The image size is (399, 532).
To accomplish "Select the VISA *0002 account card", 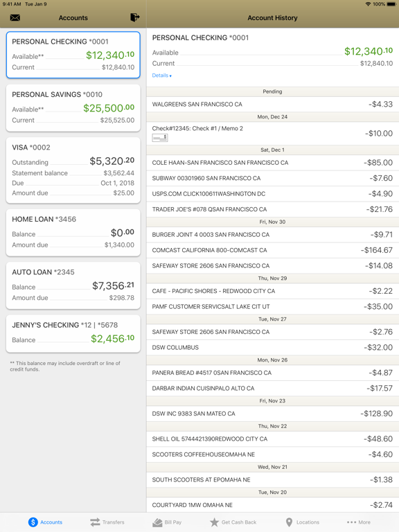I will [73, 170].
